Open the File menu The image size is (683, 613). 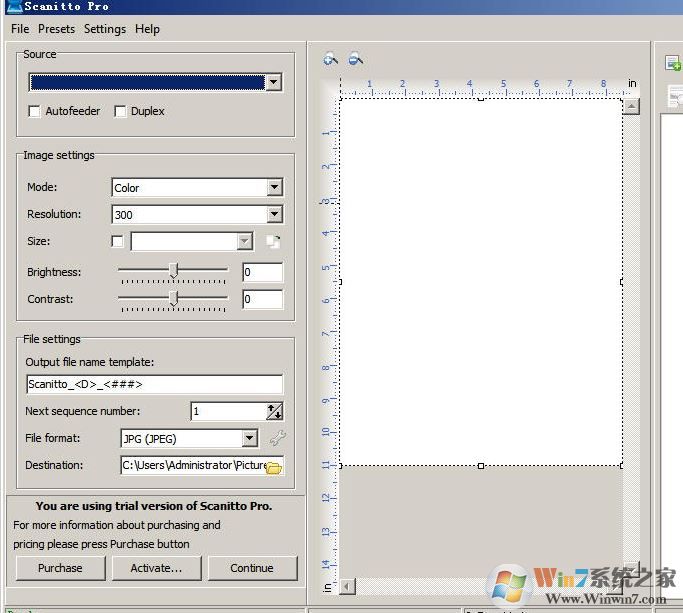point(20,29)
